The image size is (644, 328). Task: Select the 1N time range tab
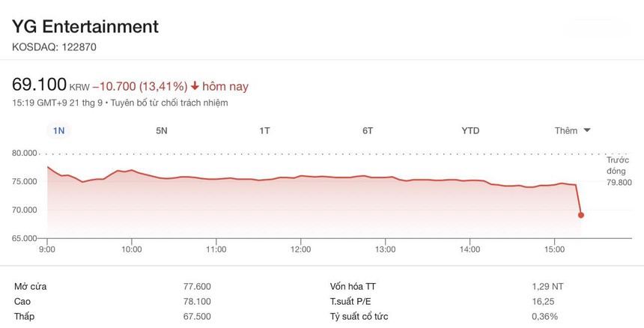(x=59, y=130)
